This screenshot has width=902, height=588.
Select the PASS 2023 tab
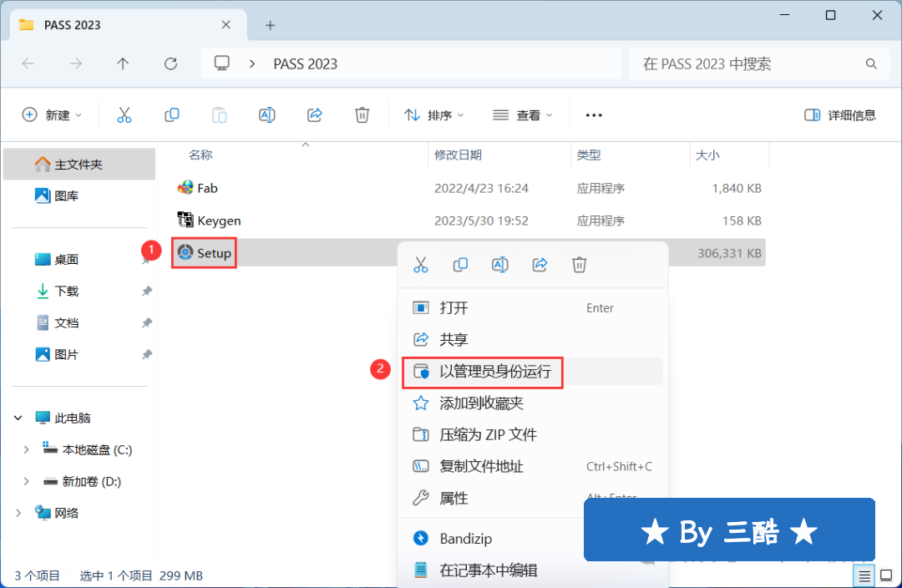[129, 25]
